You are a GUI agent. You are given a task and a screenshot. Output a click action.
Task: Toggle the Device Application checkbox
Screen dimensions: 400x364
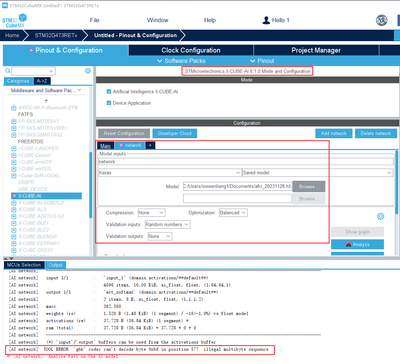109,103
